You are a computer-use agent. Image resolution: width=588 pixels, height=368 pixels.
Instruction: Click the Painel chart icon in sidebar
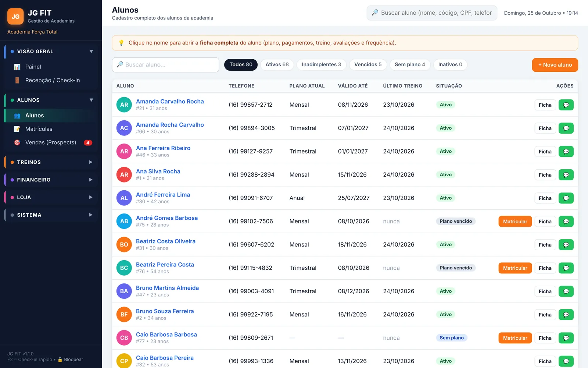(17, 67)
